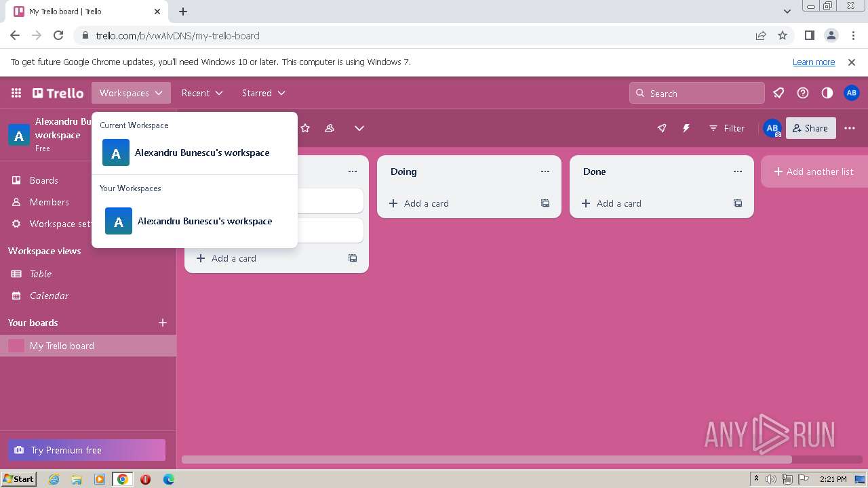
Task: Open Learn more link in update notice
Action: pos(814,62)
